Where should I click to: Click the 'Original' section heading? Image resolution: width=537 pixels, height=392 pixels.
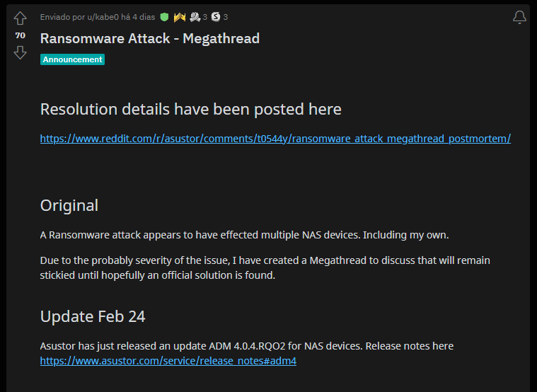(x=69, y=205)
